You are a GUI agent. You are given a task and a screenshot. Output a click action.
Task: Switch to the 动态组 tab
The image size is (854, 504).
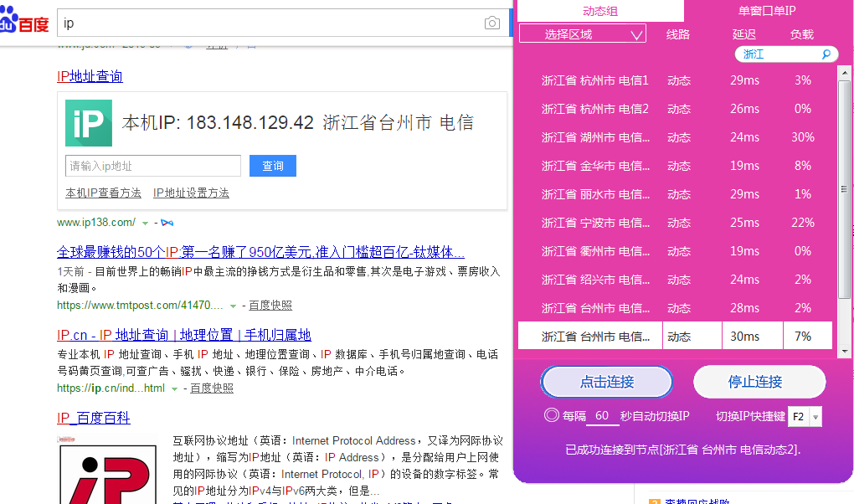pyautogui.click(x=599, y=11)
